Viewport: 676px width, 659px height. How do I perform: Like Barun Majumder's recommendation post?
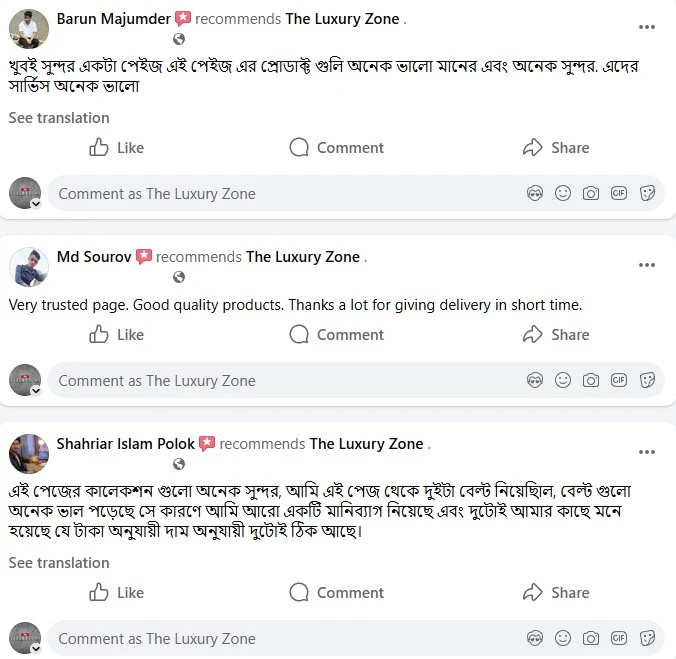[x=116, y=148]
